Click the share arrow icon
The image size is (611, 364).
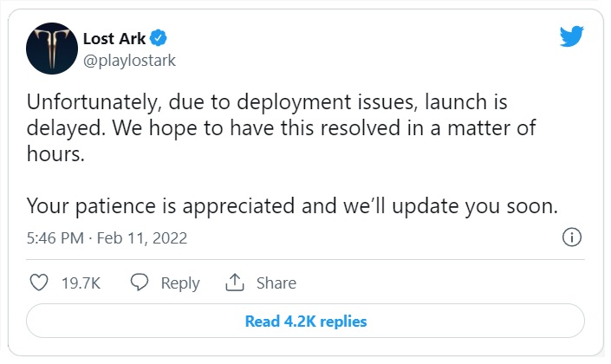(234, 283)
